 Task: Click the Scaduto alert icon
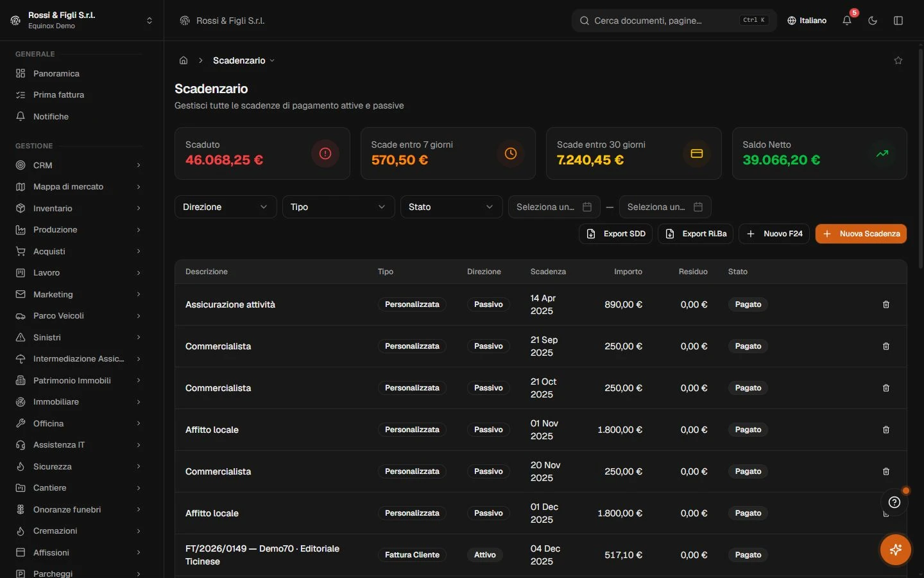(x=325, y=153)
